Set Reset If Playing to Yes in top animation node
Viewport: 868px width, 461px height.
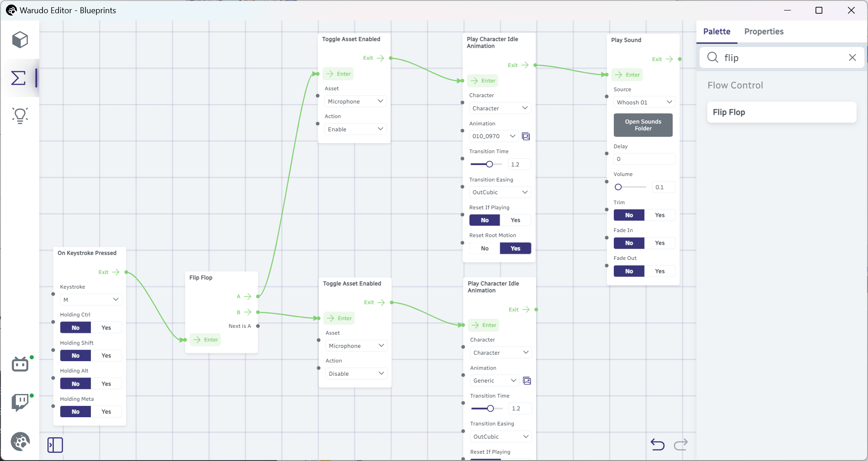[516, 220]
